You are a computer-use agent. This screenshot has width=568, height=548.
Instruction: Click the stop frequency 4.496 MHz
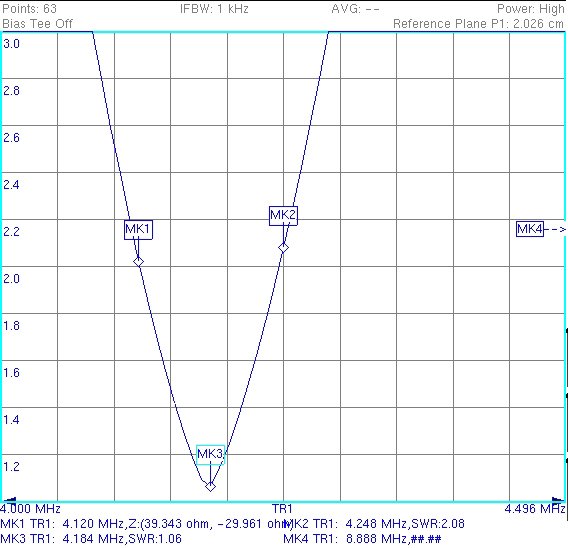tap(535, 509)
